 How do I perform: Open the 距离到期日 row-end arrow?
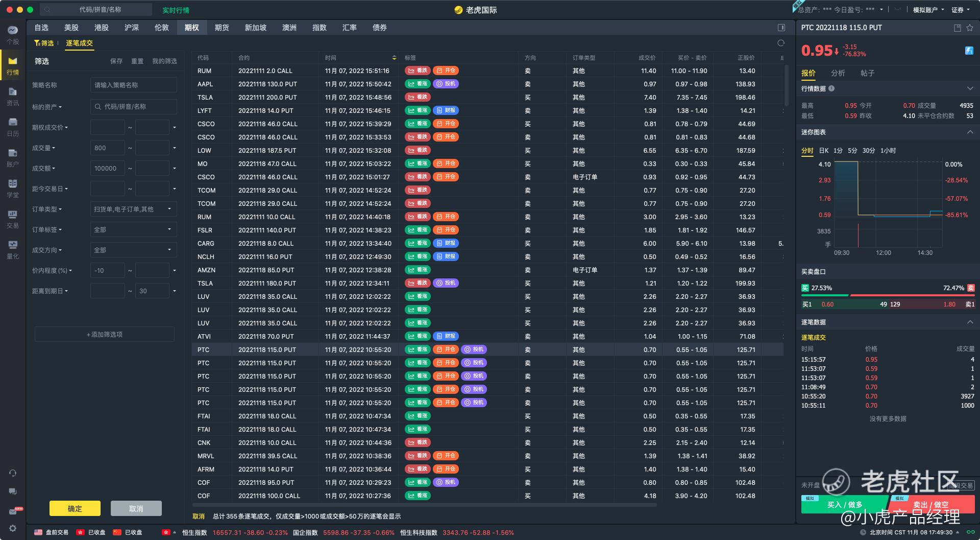[175, 291]
